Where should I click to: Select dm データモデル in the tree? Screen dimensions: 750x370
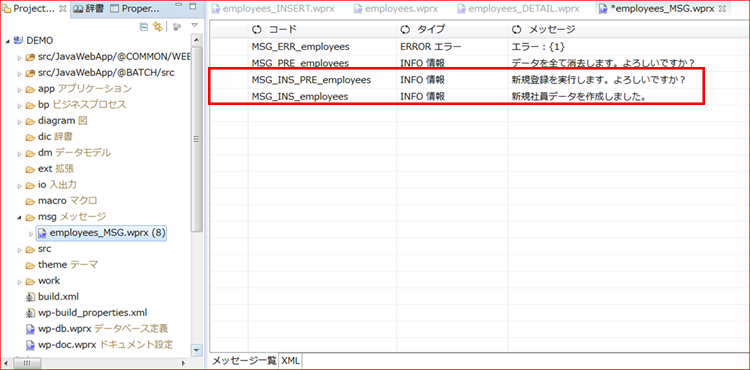click(74, 153)
